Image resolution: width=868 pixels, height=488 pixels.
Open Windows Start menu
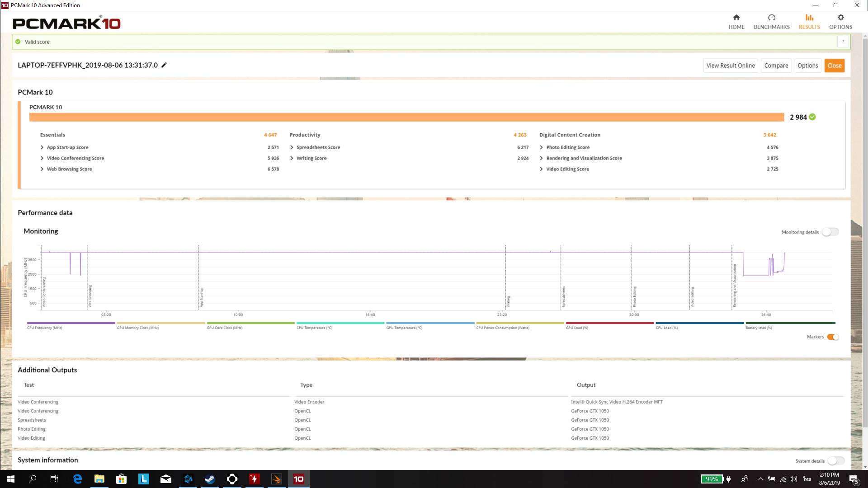pyautogui.click(x=11, y=479)
